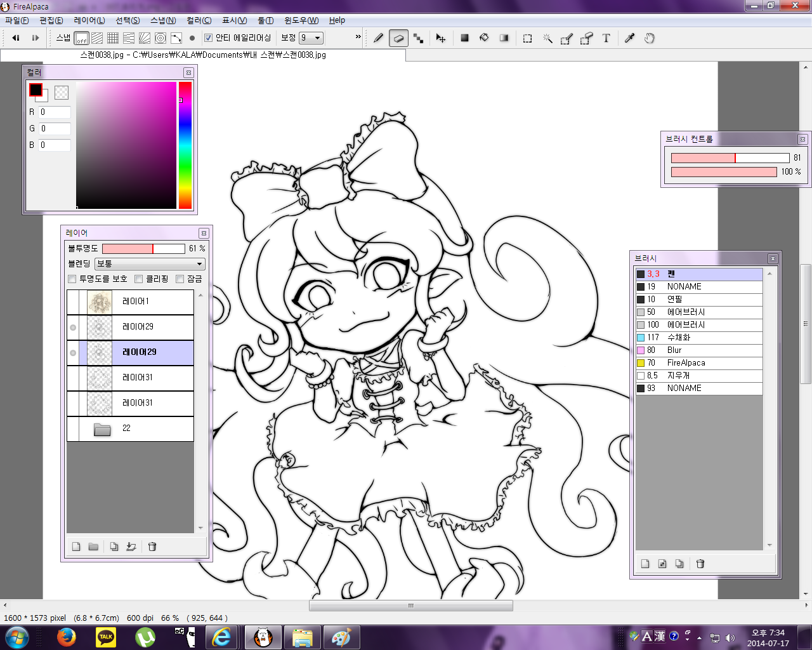Viewport: 812px width, 650px height.
Task: Select the Eraser tool in the toolbar
Action: 398,38
